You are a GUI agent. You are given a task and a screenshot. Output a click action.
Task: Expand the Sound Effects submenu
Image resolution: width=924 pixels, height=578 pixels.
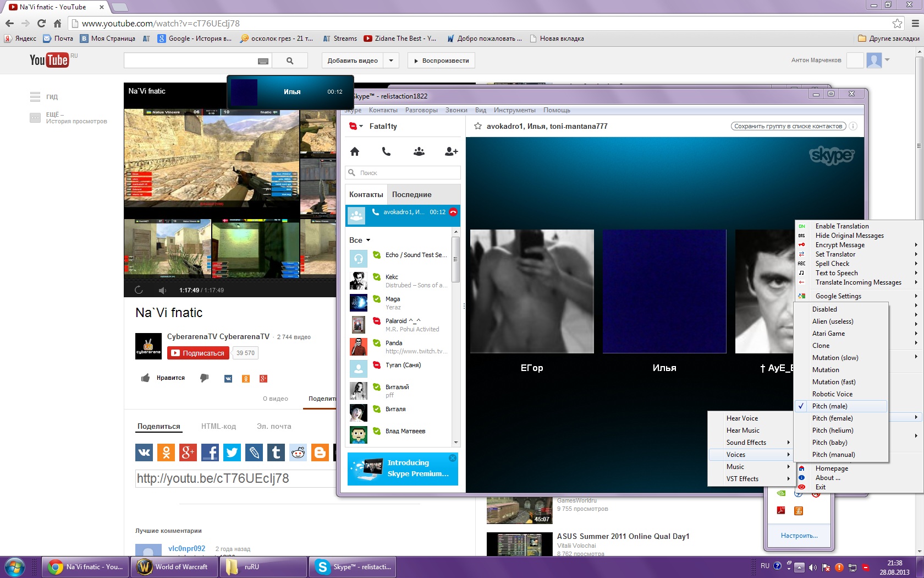tap(751, 443)
